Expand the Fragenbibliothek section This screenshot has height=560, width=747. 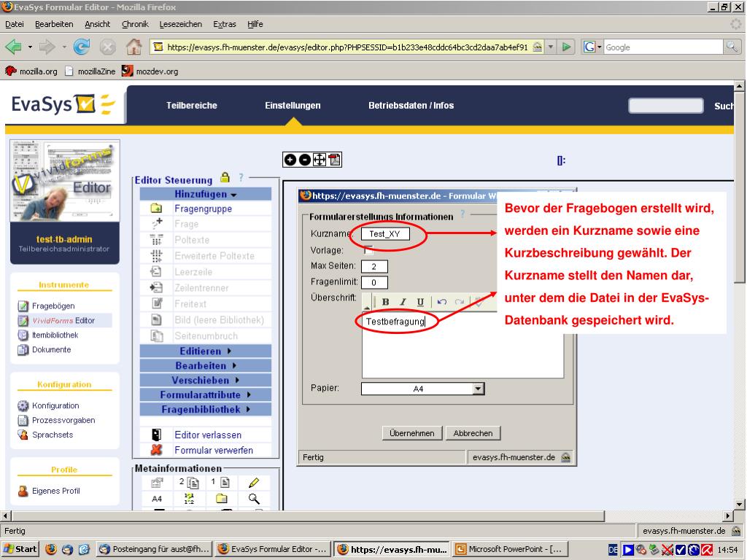click(x=205, y=409)
